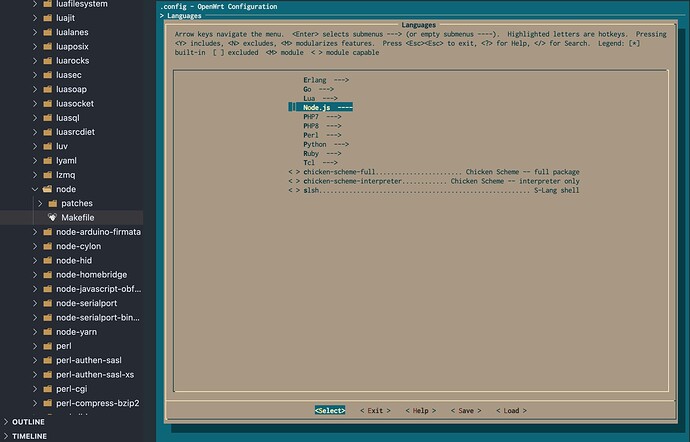This screenshot has width=690, height=442.
Task: Open the Perl submenu
Action: [322, 135]
